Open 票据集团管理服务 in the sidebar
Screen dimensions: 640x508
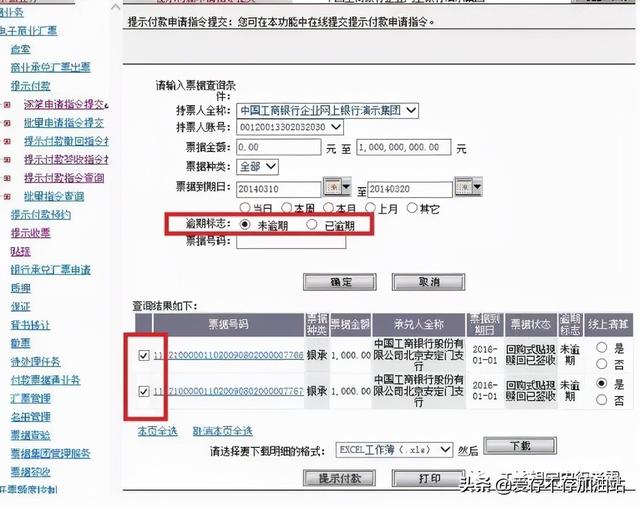[51, 454]
